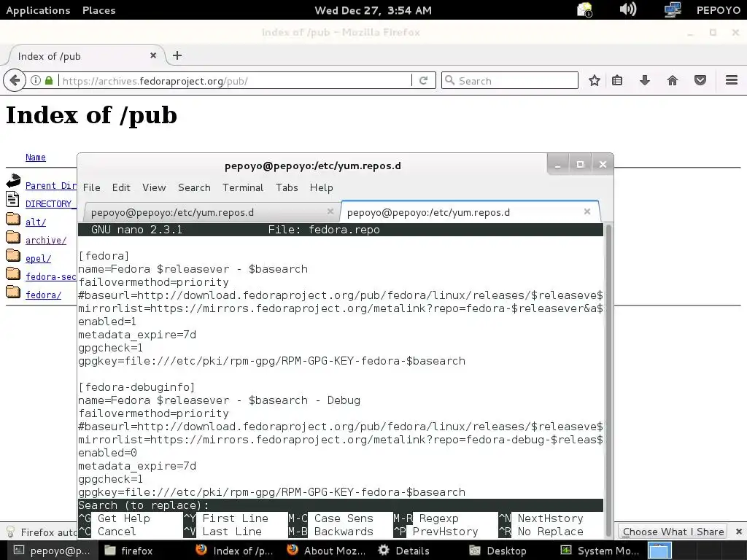Switch to the firefox folder taskbar item
This screenshot has width=747, height=560.
click(128, 551)
